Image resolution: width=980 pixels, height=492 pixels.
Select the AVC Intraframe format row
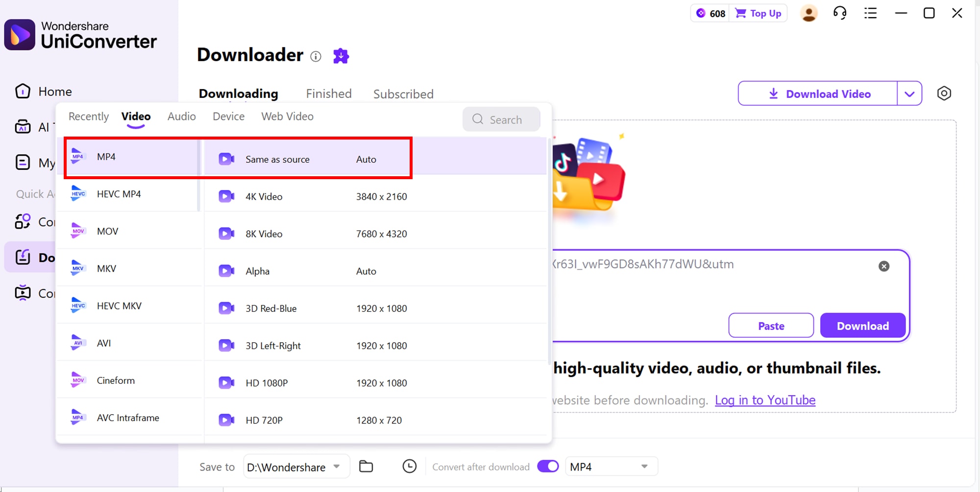coord(130,418)
